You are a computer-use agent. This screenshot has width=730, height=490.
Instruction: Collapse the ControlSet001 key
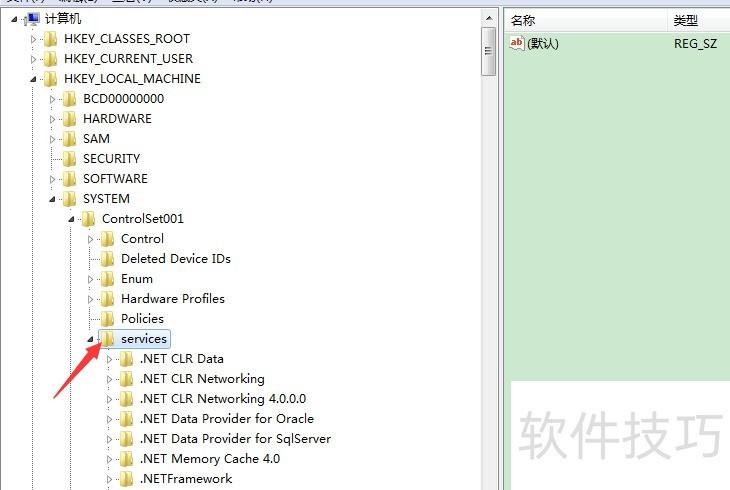tap(71, 219)
